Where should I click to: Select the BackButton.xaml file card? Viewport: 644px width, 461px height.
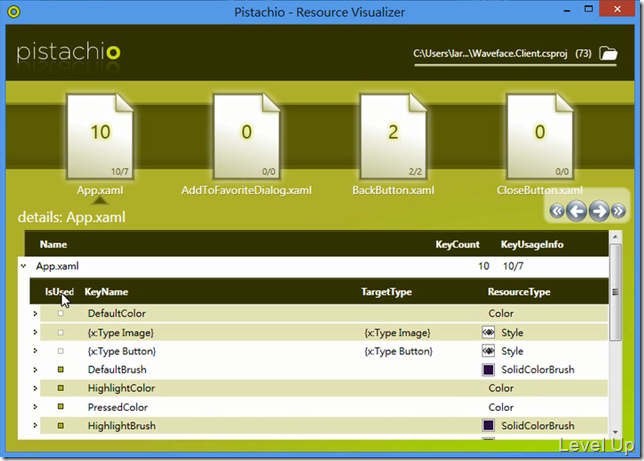[393, 136]
